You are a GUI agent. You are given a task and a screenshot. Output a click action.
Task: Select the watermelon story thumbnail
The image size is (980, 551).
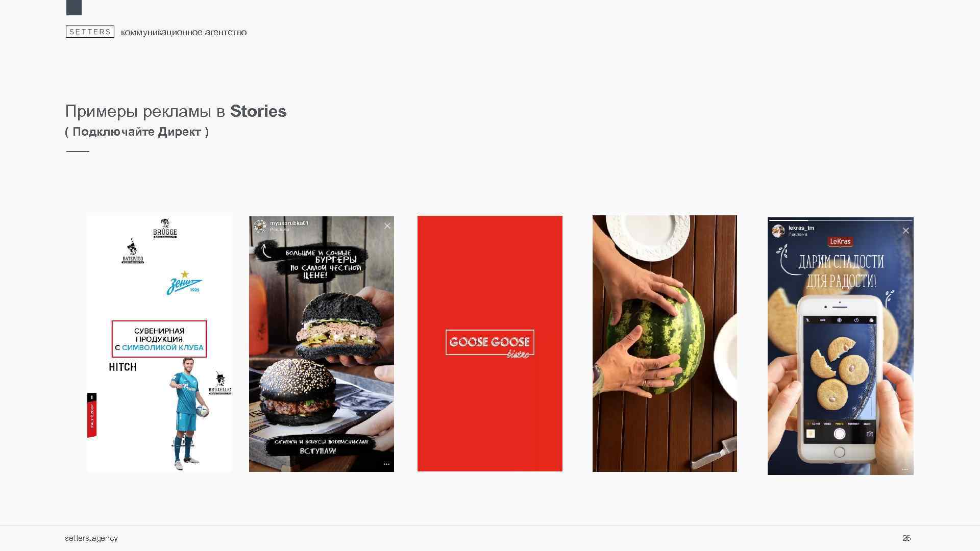click(665, 343)
